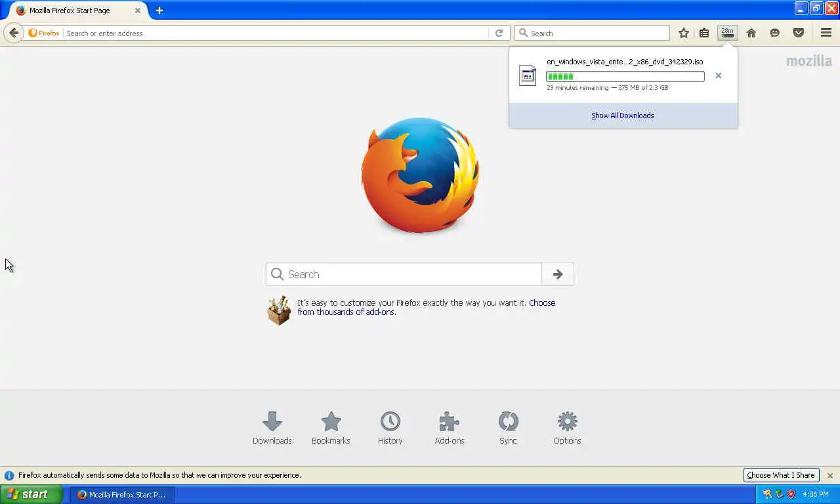Image resolution: width=840 pixels, height=504 pixels.
Task: Open a new tab with plus button
Action: click(x=159, y=10)
